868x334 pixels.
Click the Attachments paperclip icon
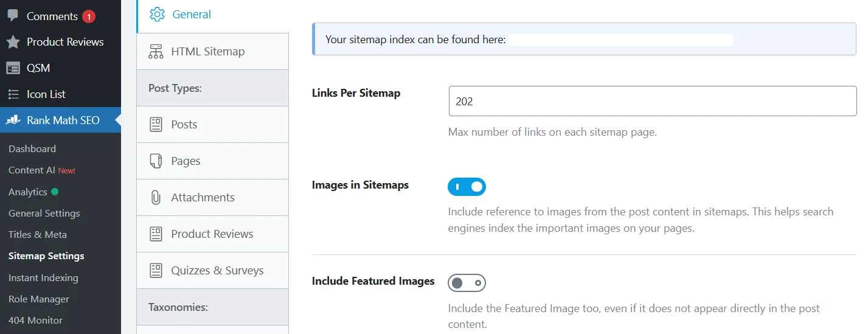pos(156,198)
